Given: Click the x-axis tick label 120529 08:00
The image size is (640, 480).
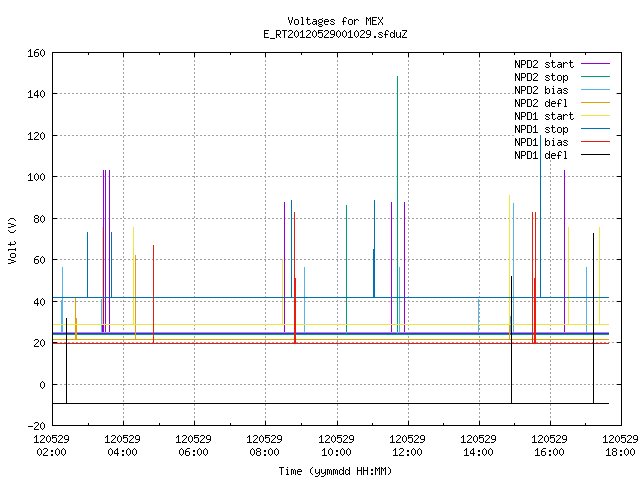Looking at the screenshot, I should pyautogui.click(x=264, y=446).
